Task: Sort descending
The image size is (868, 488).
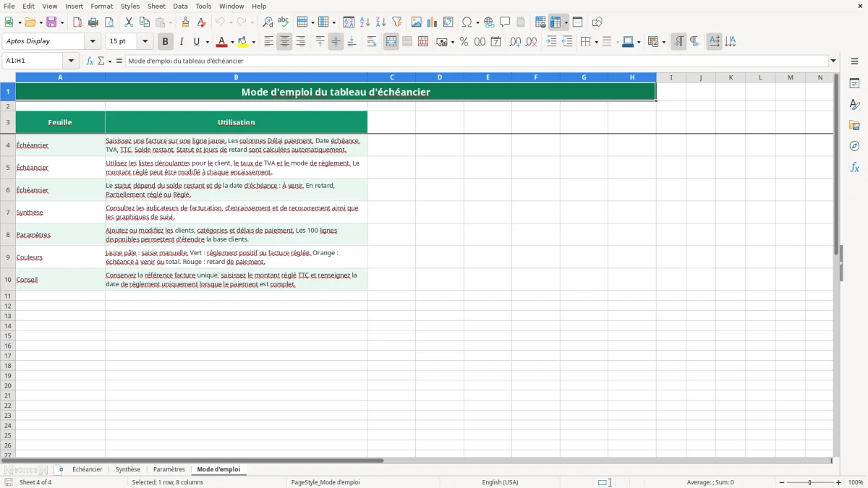Action: (x=381, y=22)
